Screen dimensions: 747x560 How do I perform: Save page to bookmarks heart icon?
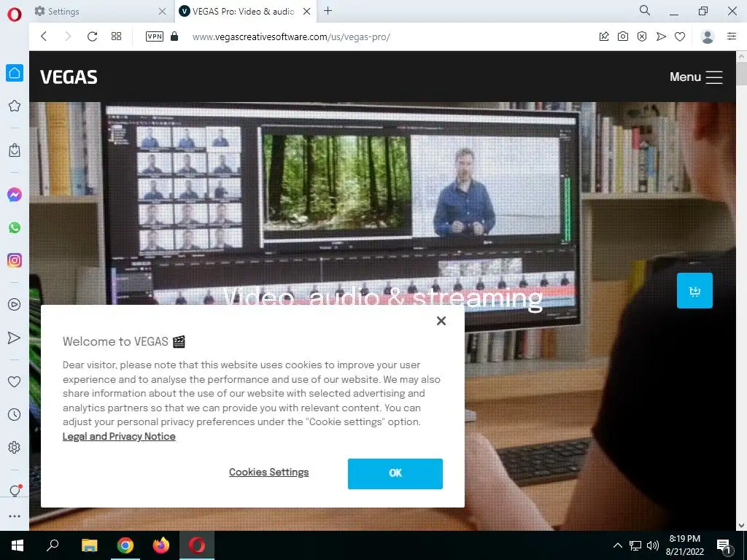[x=680, y=36]
